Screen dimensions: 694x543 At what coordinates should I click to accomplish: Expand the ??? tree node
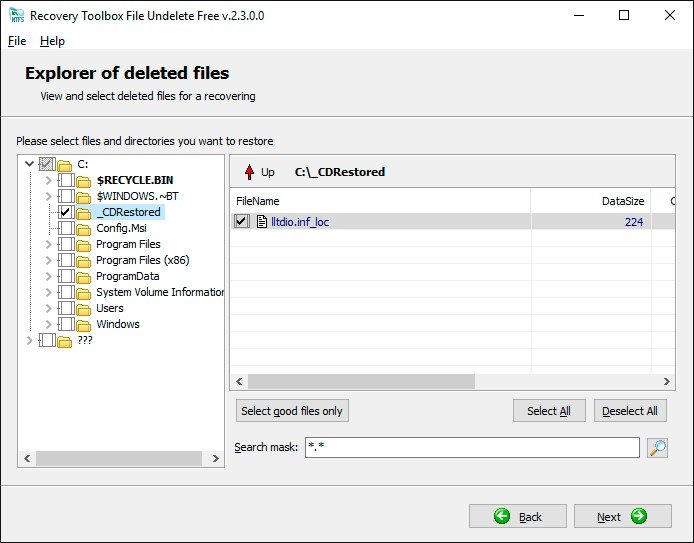click(29, 340)
